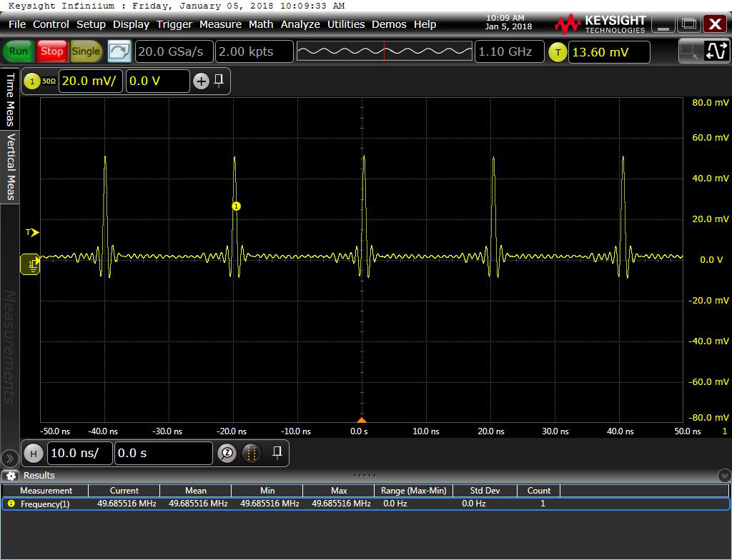Expand the left measurements sidebar chevron
The image size is (732, 560).
tap(9, 458)
